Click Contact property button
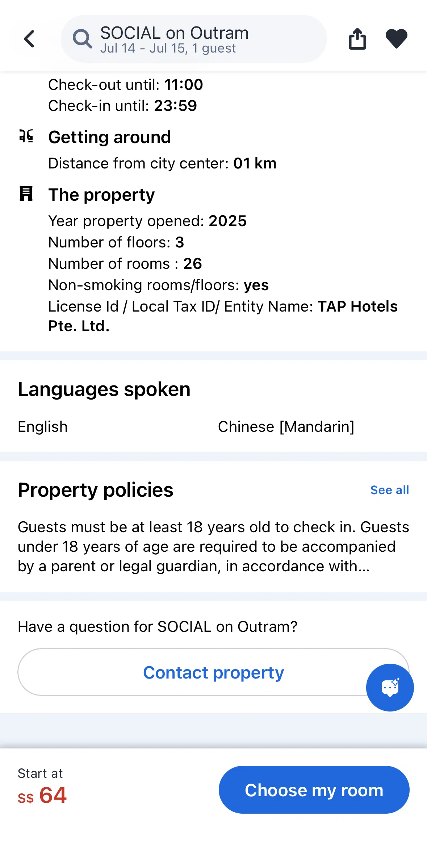This screenshot has width=427, height=868. pos(213,672)
